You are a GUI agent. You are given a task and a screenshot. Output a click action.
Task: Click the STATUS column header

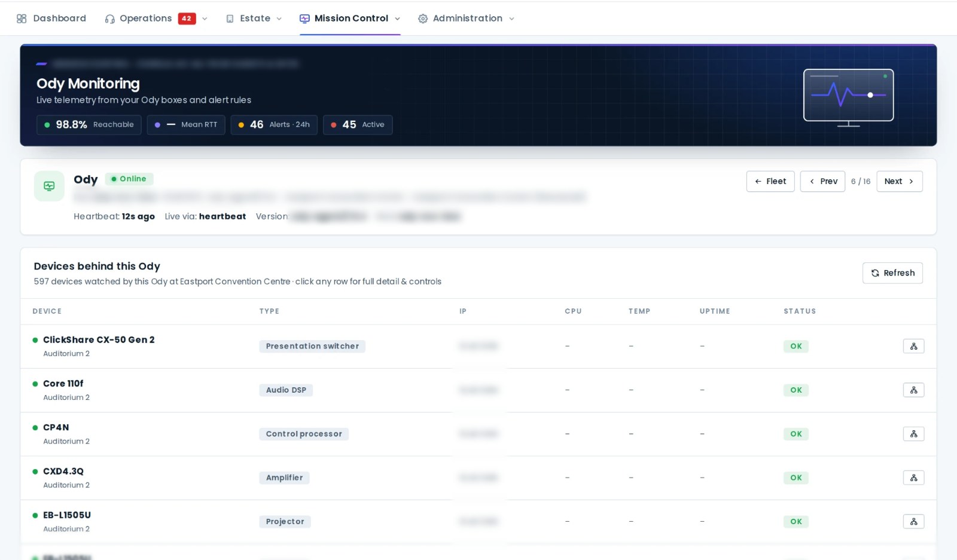click(x=800, y=311)
